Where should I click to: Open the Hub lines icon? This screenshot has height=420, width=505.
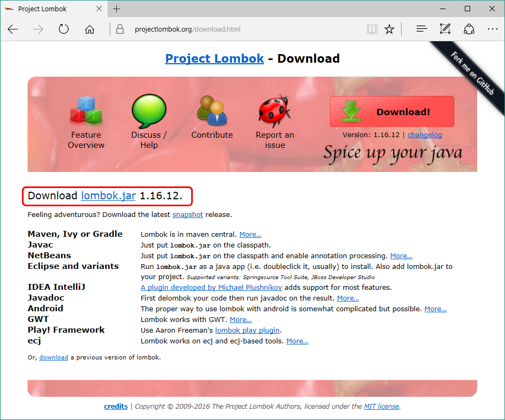coord(421,29)
